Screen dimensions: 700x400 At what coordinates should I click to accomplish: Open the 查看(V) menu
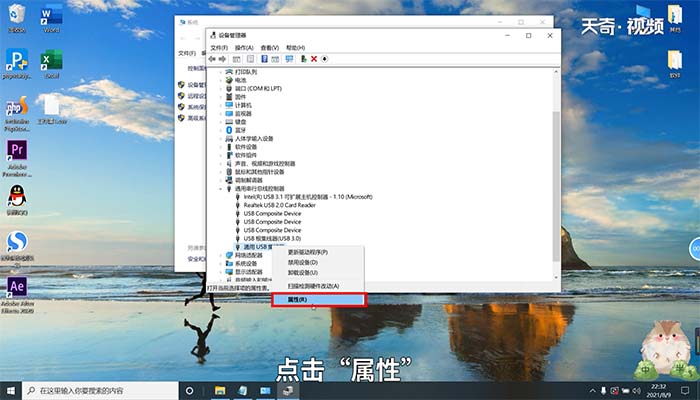click(270, 48)
